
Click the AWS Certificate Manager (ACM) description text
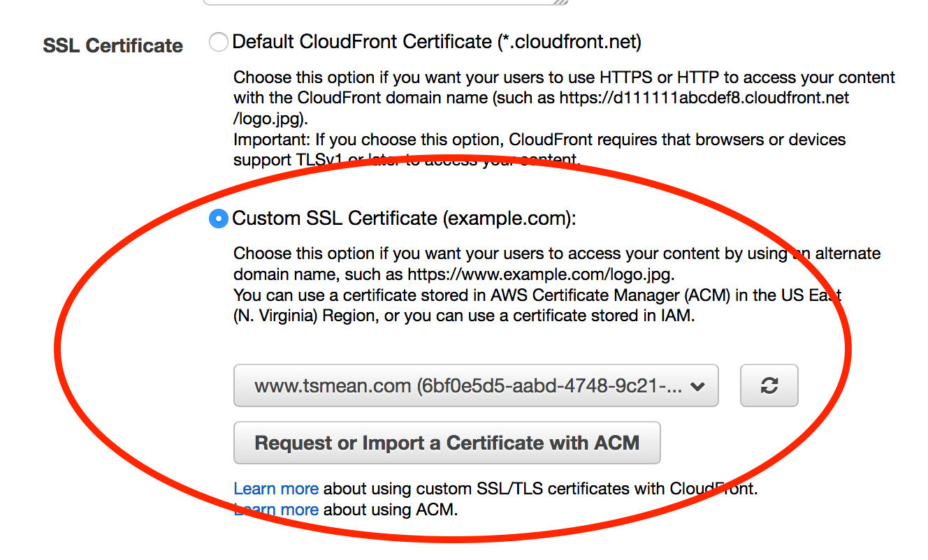538,295
